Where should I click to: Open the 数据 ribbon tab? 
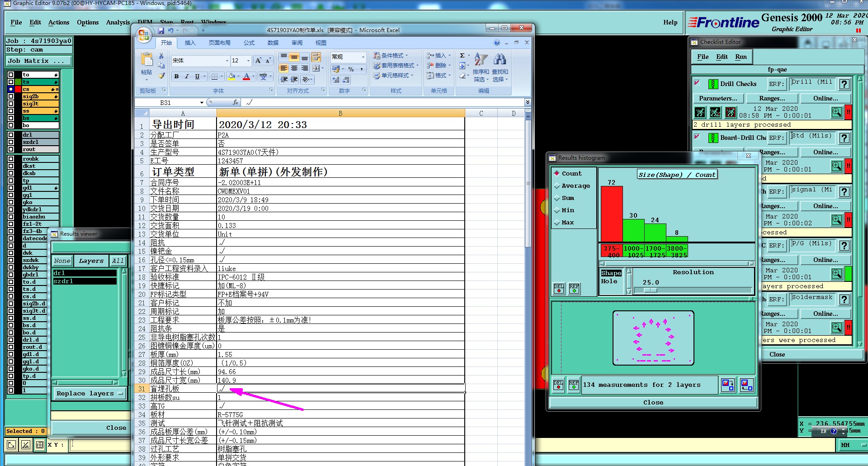273,43
